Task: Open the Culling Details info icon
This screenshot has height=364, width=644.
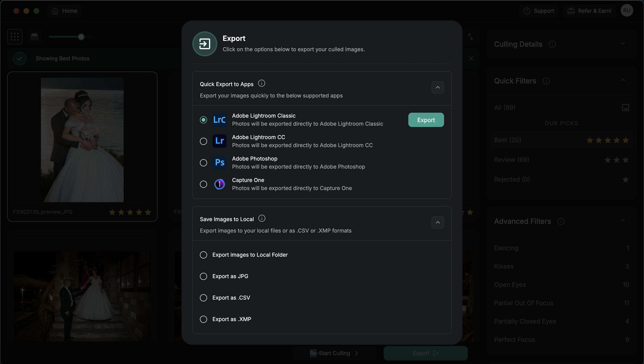Action: click(552, 44)
